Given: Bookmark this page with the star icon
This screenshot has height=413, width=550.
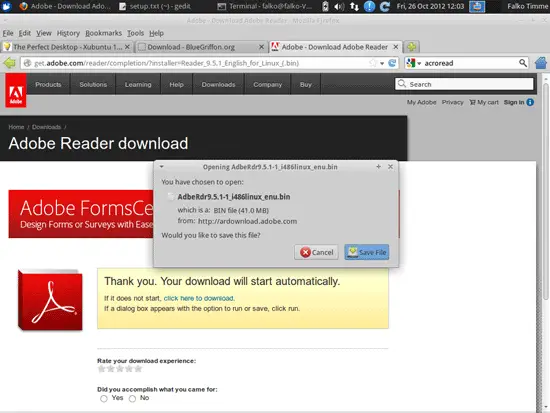Looking at the screenshot, I should (373, 63).
